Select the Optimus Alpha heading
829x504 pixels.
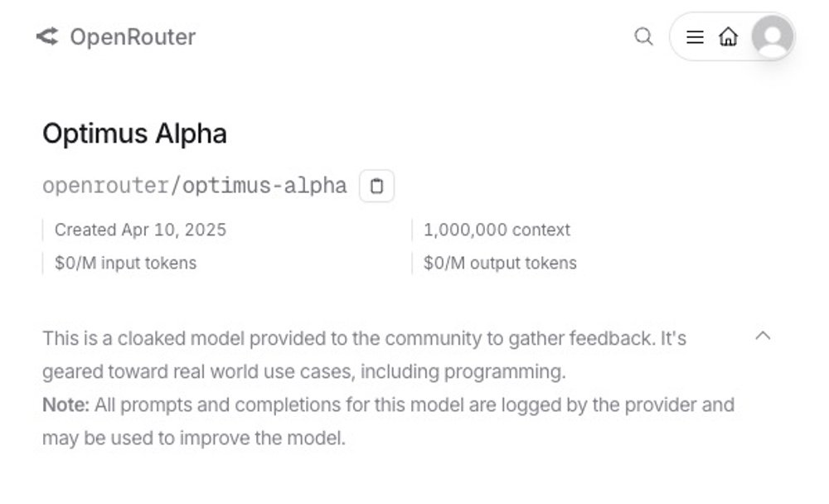135,133
